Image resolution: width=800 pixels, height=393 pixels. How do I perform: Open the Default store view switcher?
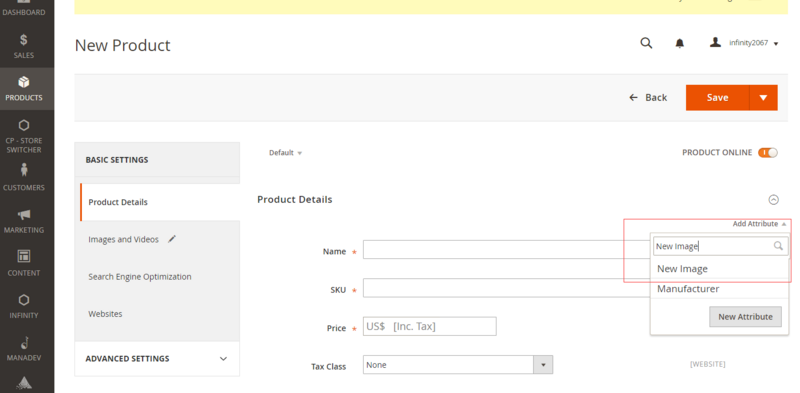(285, 153)
